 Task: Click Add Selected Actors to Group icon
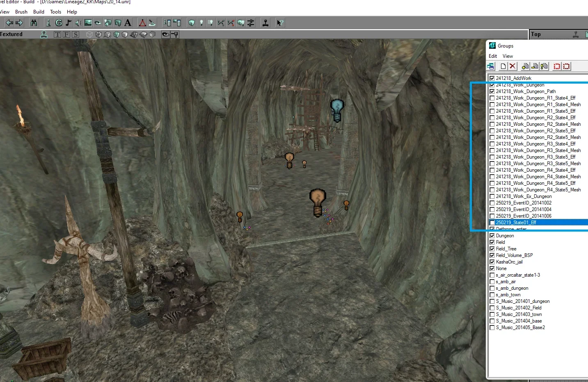click(525, 66)
